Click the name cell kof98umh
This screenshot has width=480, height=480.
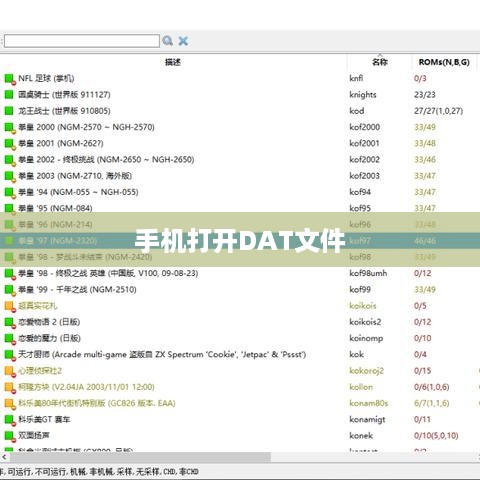pos(368,273)
